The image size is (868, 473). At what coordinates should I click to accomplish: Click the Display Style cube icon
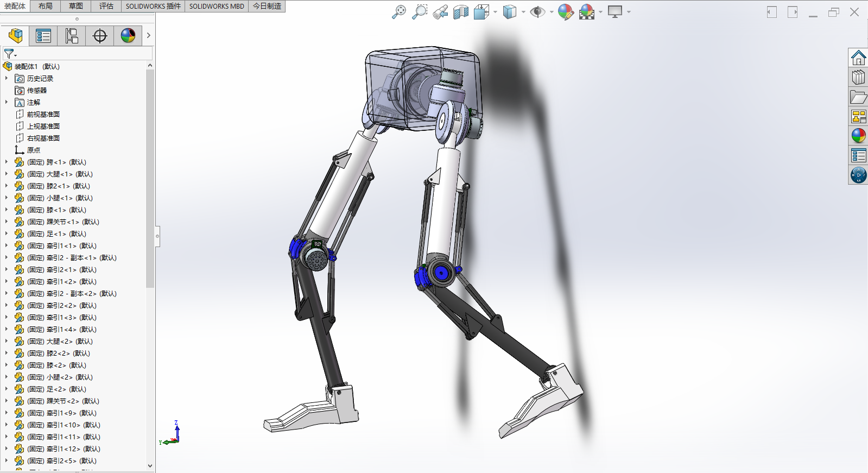click(510, 12)
